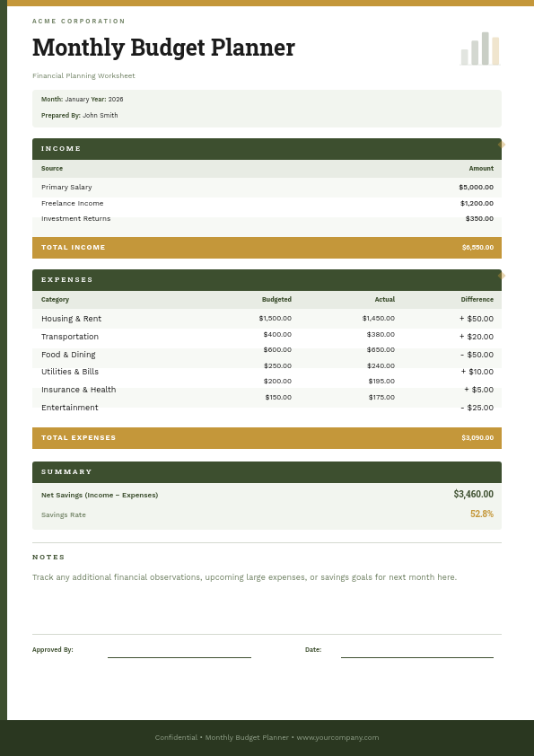The height and width of the screenshot is (756, 534).
Task: Click the TOTAL INCOME label
Action: point(74,247)
